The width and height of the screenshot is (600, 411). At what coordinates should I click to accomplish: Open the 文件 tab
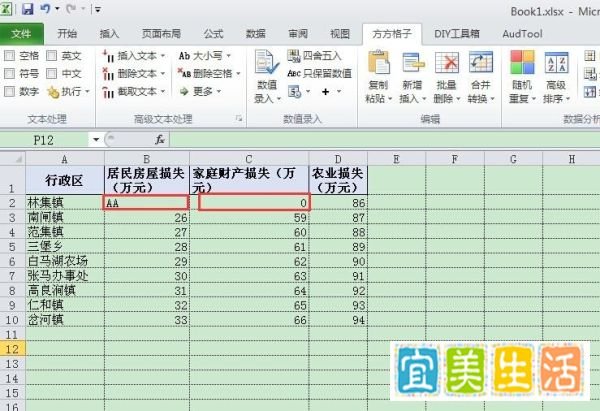pos(21,34)
